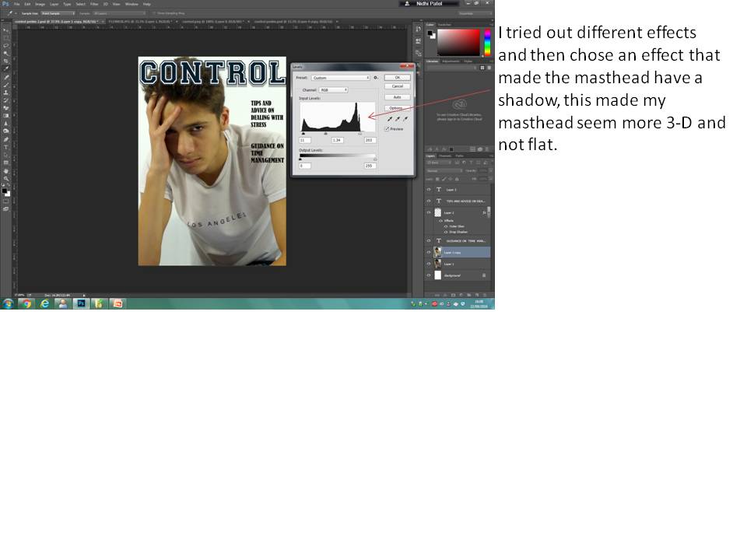
Task: Pick the gray point eyedropper in Levels
Action: (398, 118)
